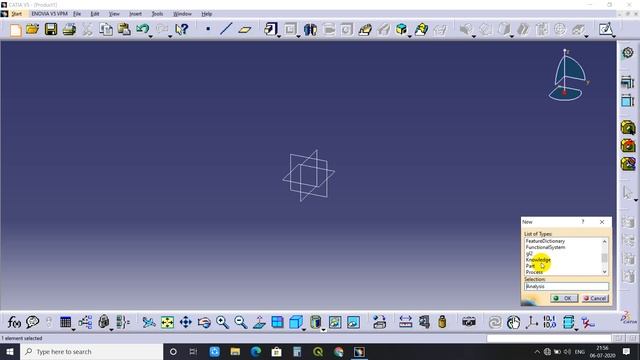Screen dimensions: 640x360
Task: Click the scroll-down arrow in List of Types
Action: click(604, 272)
